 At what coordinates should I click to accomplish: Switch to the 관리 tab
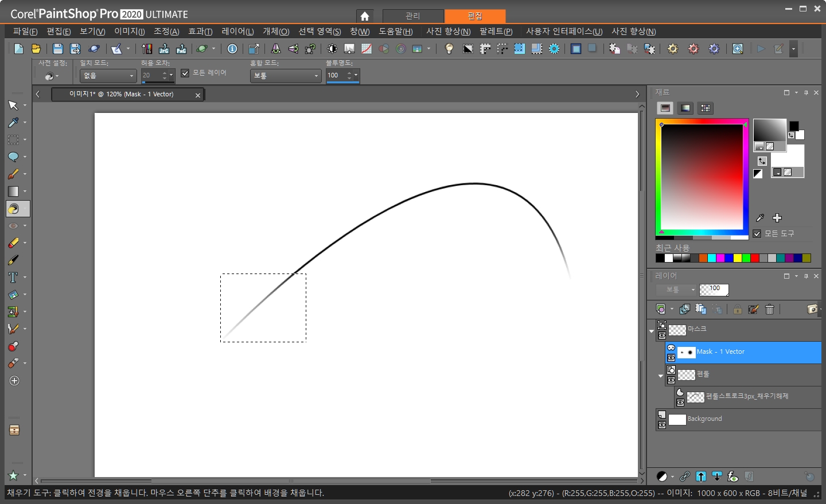(413, 16)
